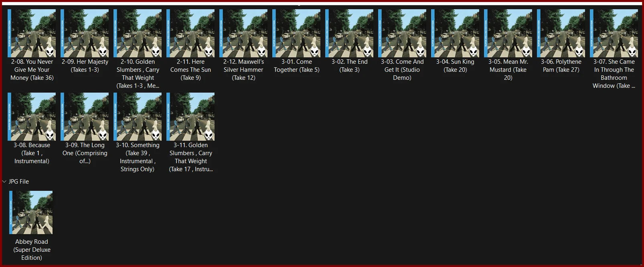This screenshot has height=267, width=644.
Task: Select the 2-11 Here Comes The Sun icon
Action: click(190, 33)
